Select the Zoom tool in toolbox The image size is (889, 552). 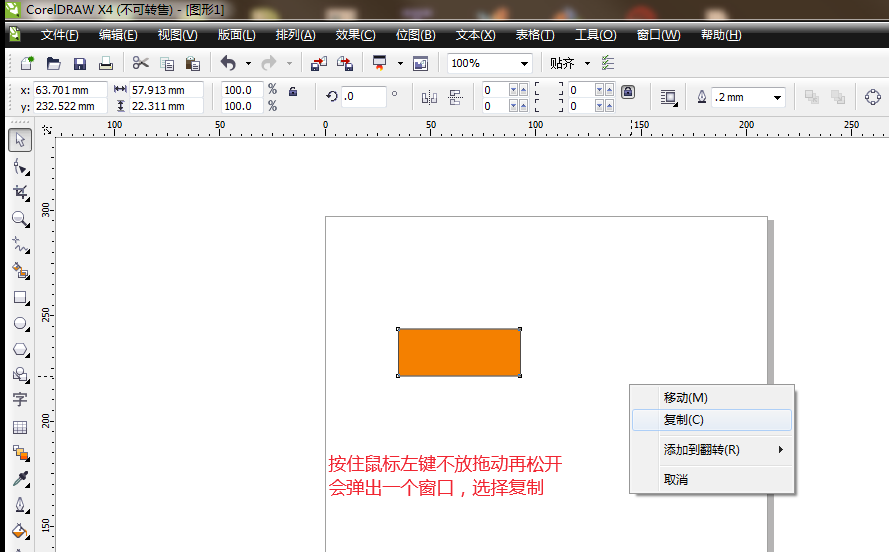pyautogui.click(x=20, y=219)
